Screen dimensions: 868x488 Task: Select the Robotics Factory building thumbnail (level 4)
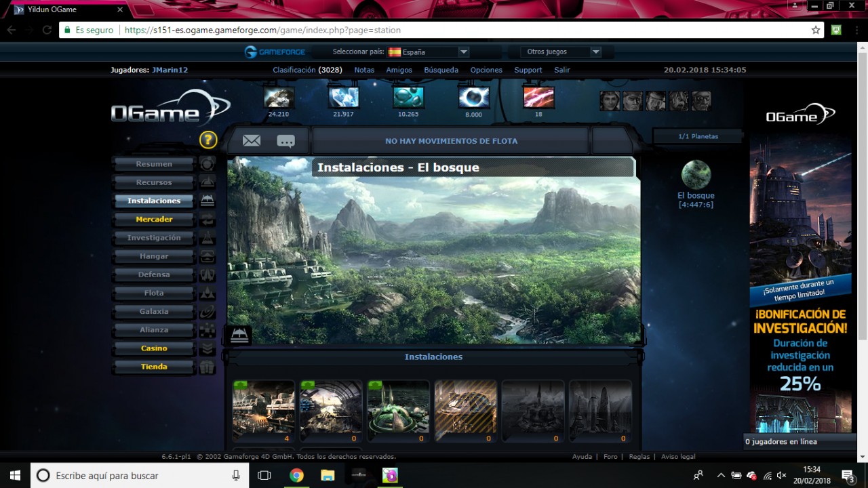[x=263, y=411]
